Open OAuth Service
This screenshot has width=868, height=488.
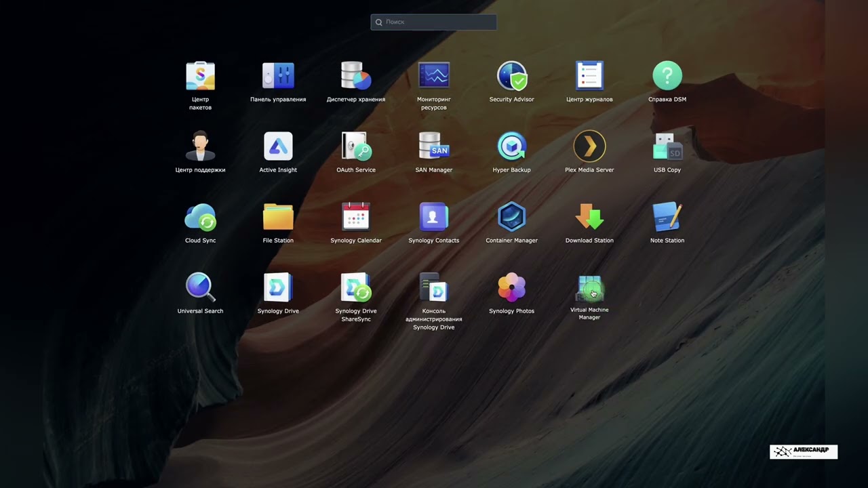pyautogui.click(x=356, y=146)
